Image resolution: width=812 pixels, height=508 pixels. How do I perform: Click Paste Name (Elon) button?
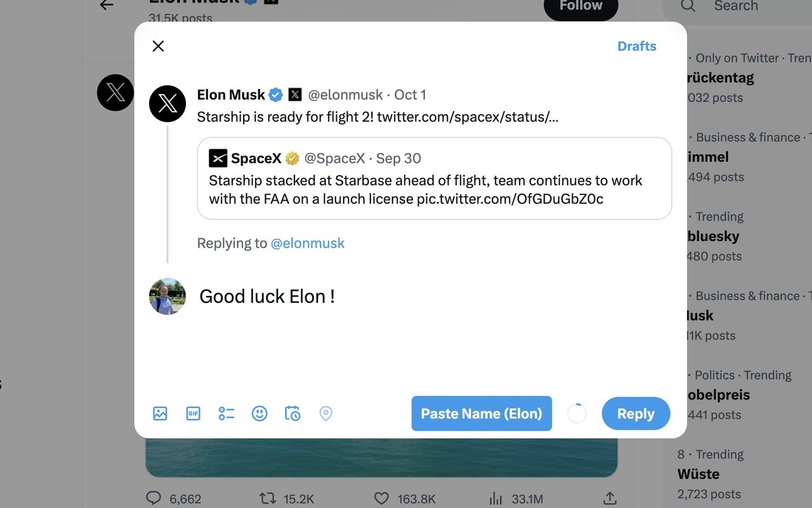(481, 413)
